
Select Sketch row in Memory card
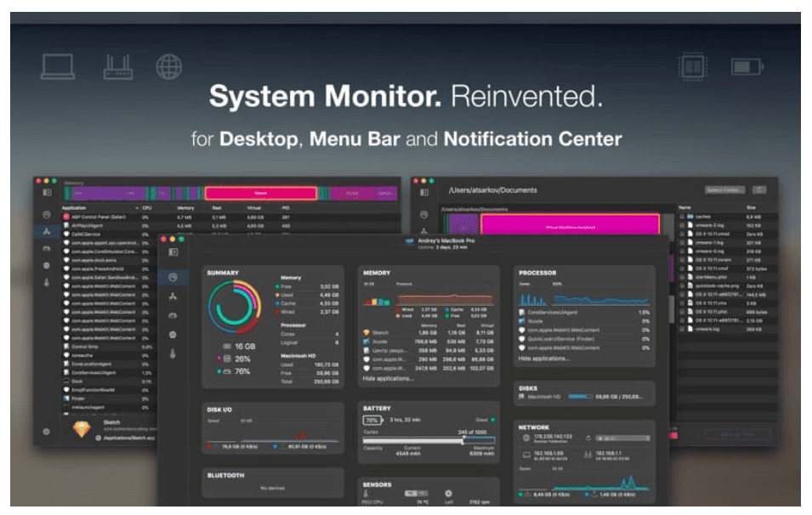pyautogui.click(x=429, y=333)
